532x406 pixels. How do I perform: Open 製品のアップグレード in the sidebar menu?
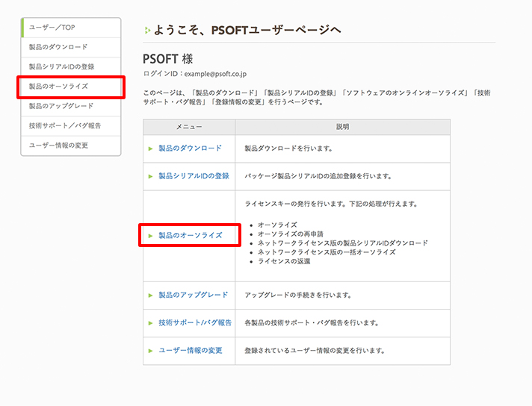coord(71,106)
